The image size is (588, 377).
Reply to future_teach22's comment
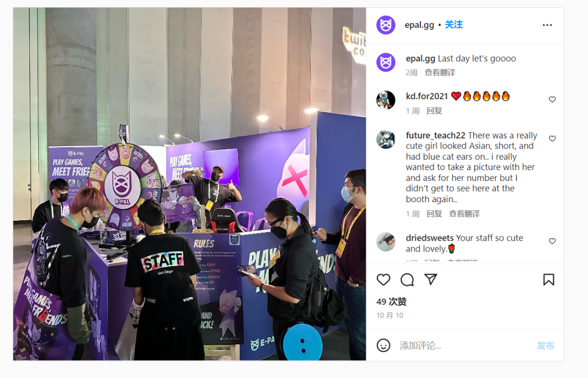(434, 214)
